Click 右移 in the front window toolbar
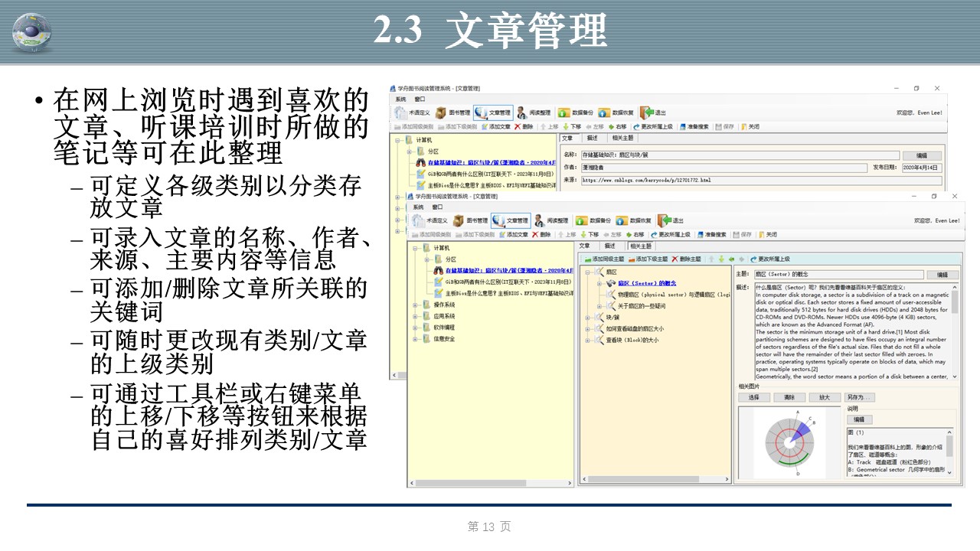This screenshot has height=551, width=980. click(x=635, y=235)
